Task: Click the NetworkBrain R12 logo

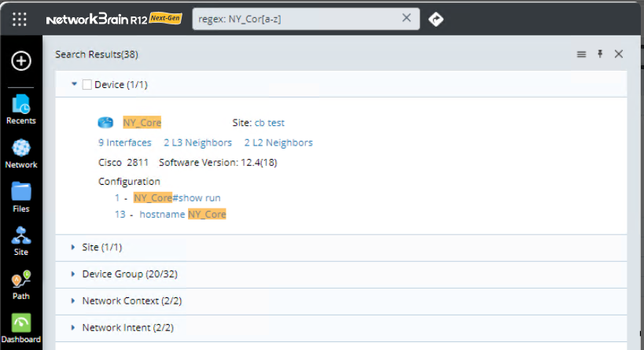Action: point(114,19)
